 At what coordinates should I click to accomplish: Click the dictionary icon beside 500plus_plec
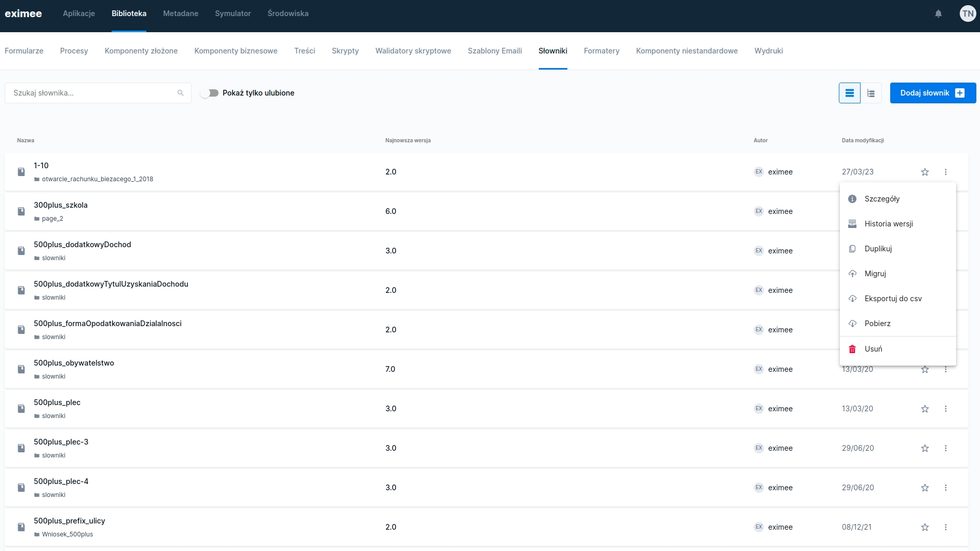21,409
